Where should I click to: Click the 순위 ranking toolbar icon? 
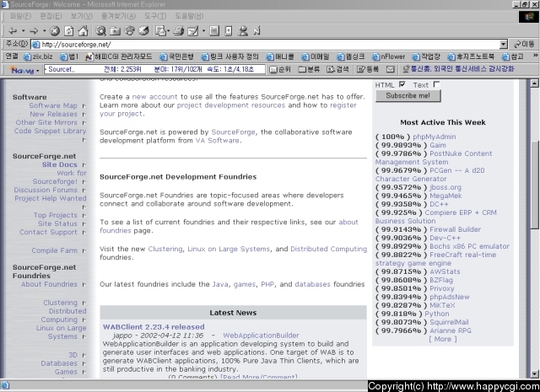(x=280, y=69)
